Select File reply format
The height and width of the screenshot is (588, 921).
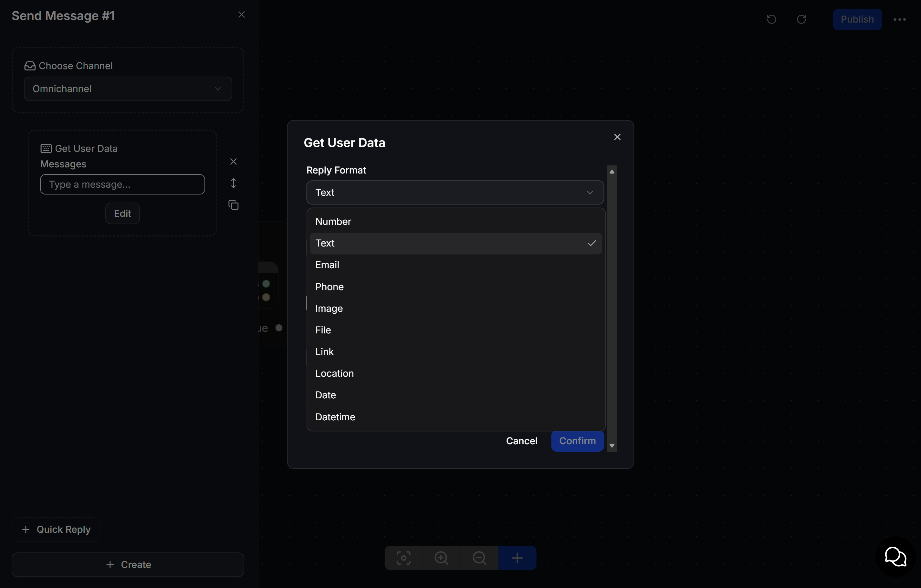pyautogui.click(x=455, y=330)
